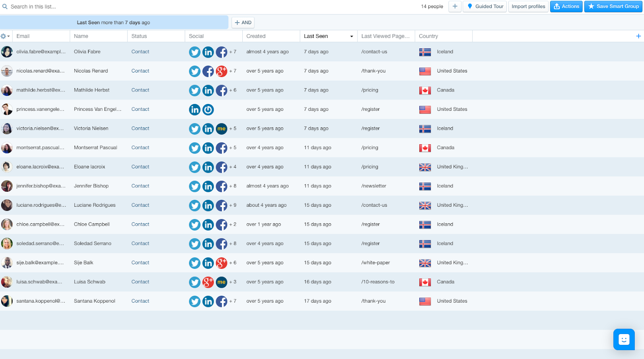The width and height of the screenshot is (644, 359).
Task: Open Sije Balk's Google+ icon
Action: 221,263
